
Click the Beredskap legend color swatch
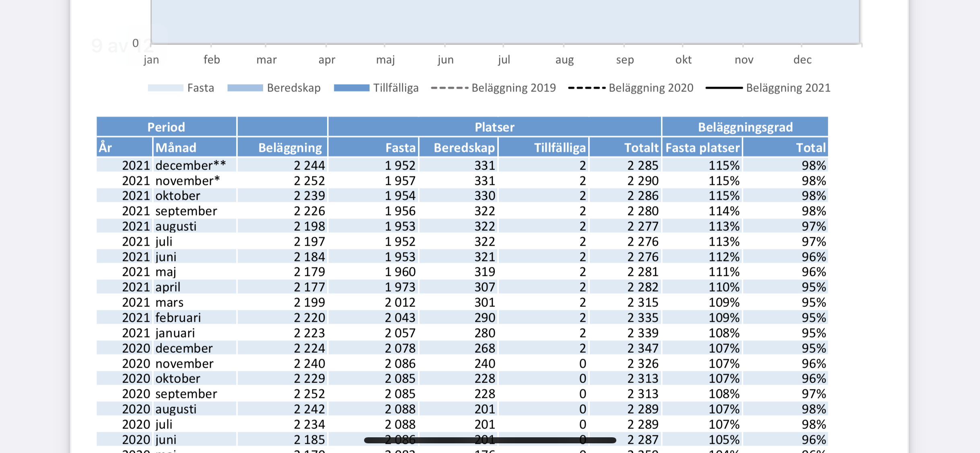(245, 88)
